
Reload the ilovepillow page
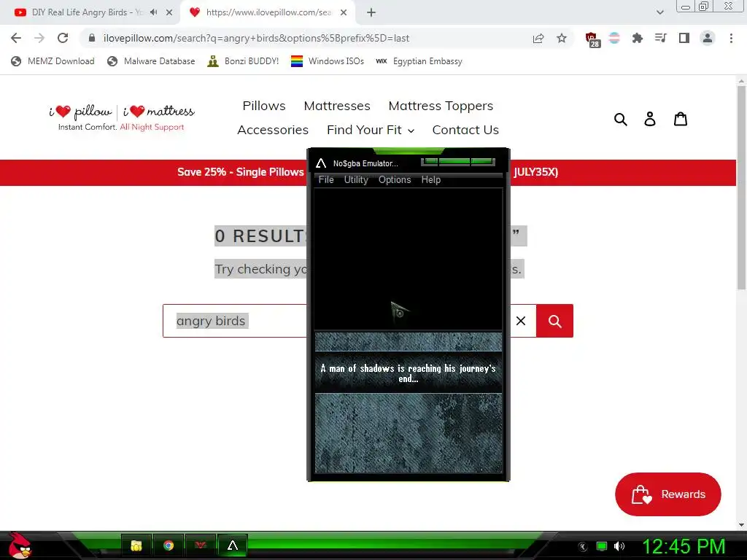tap(63, 38)
